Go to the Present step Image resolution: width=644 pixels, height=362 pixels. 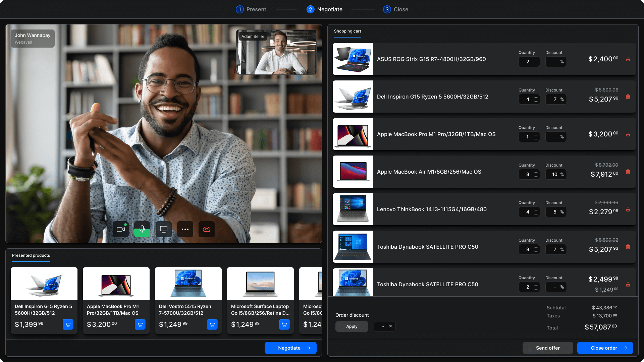[251, 9]
